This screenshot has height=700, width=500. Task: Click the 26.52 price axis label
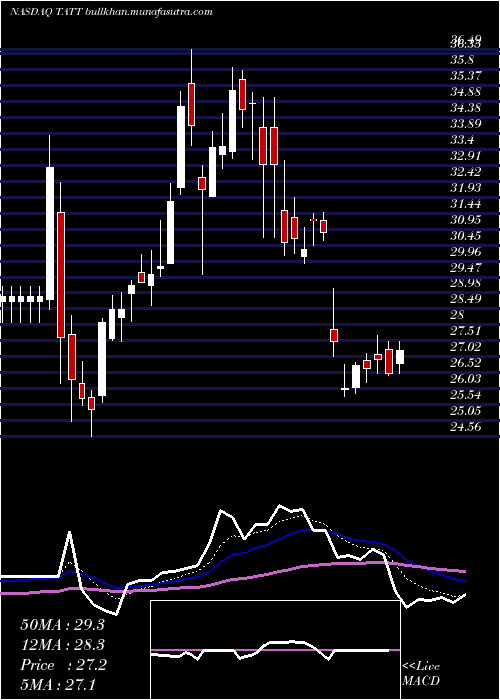465,362
